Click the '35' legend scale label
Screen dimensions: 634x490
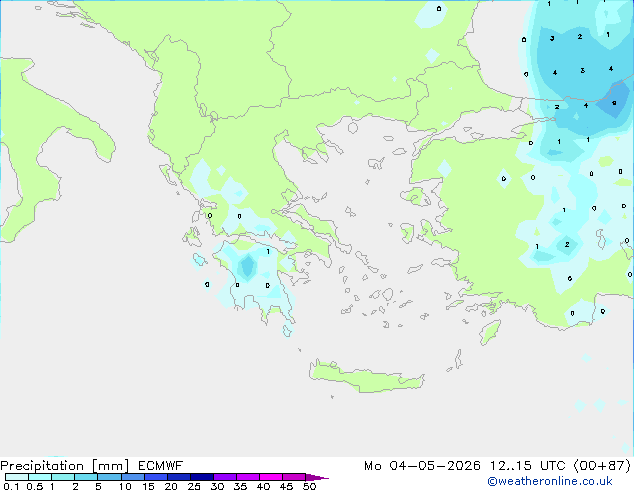240,486
